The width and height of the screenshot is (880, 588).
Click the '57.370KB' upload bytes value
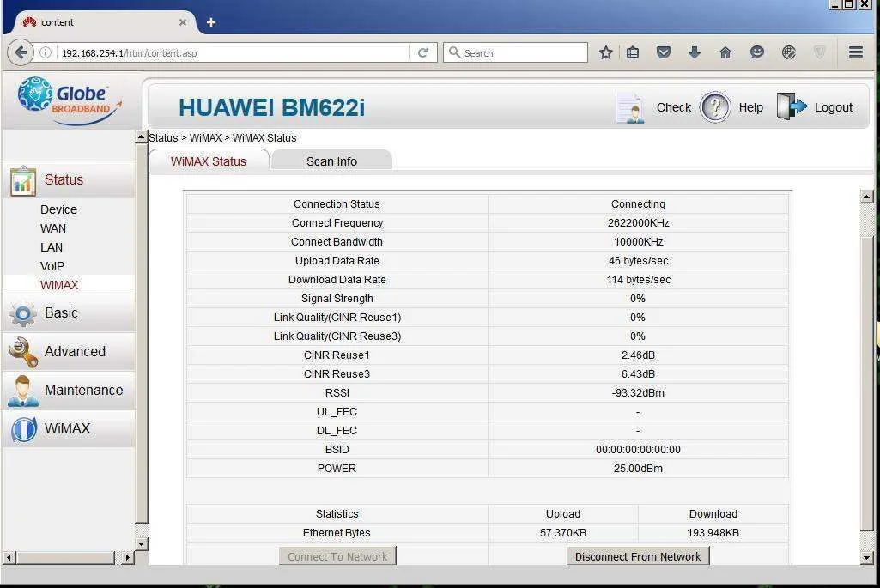(x=563, y=532)
